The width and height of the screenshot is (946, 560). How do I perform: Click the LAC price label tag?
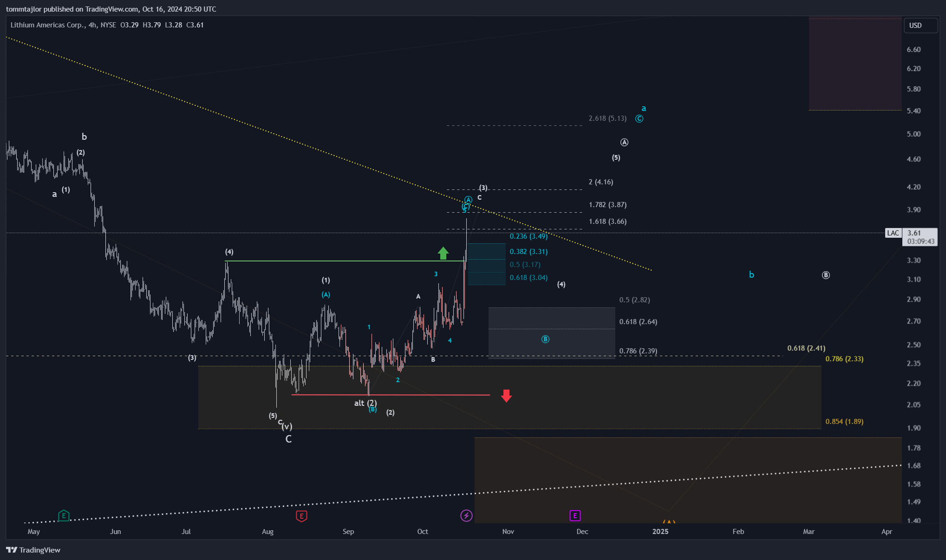(893, 233)
